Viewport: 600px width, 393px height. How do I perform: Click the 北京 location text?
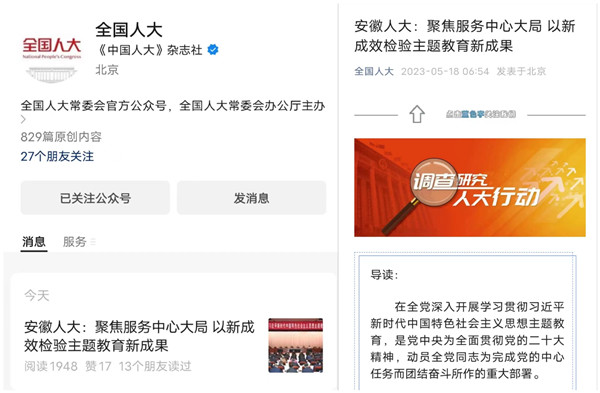(107, 70)
